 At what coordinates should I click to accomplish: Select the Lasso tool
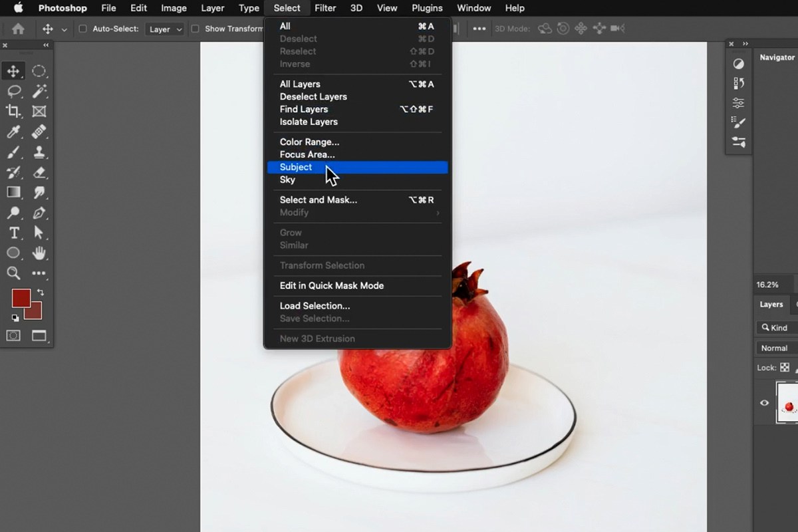coord(13,91)
